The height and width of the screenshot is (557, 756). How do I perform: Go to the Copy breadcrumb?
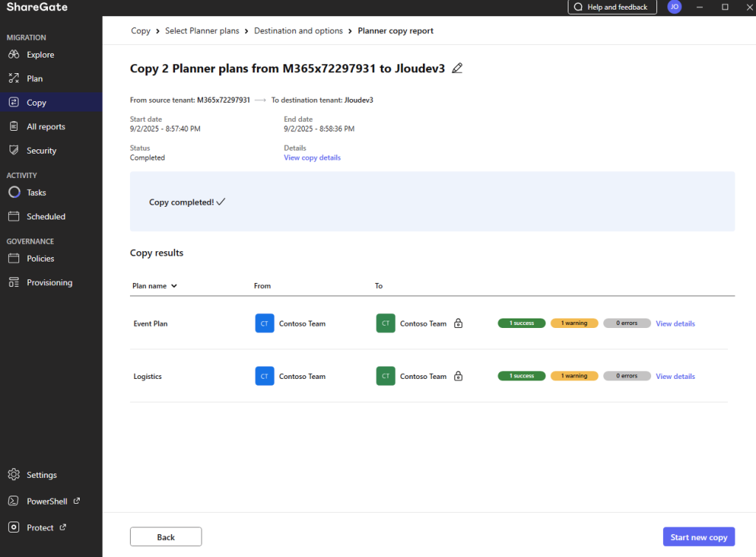point(140,31)
